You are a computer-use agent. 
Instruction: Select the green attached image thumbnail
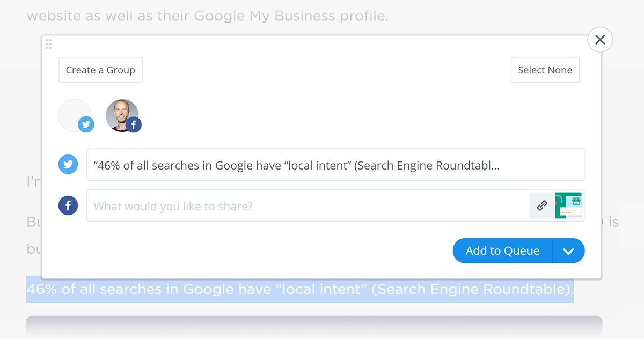(568, 205)
